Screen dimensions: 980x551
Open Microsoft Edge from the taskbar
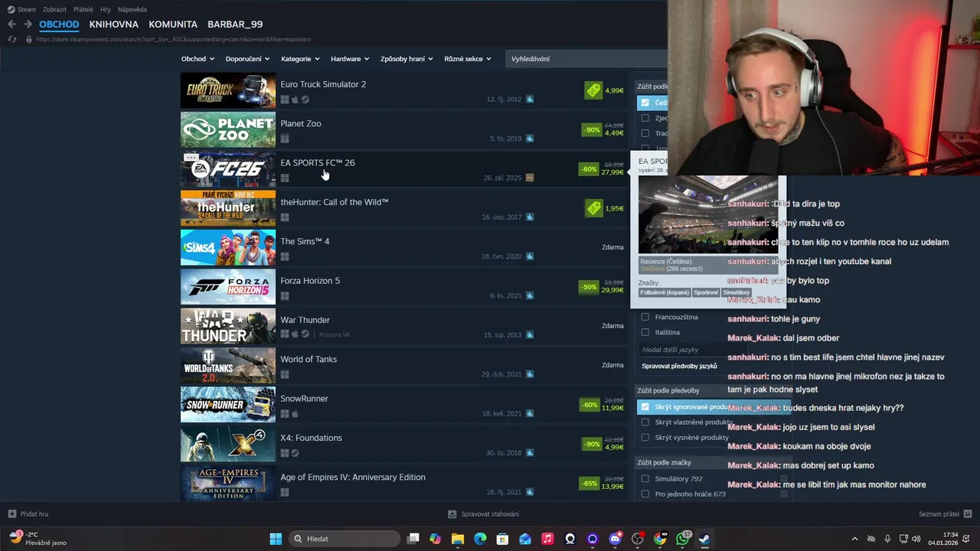[480, 539]
